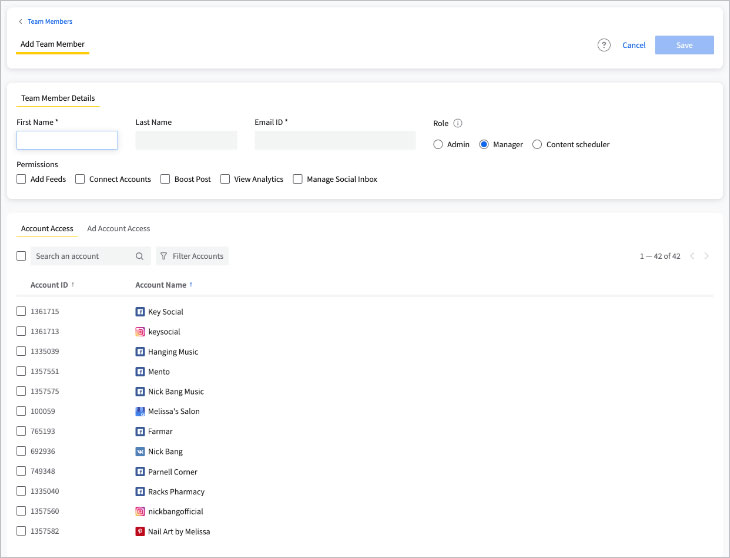Sort the list by Account ID
This screenshot has height=558, width=730.
pyautogui.click(x=52, y=285)
